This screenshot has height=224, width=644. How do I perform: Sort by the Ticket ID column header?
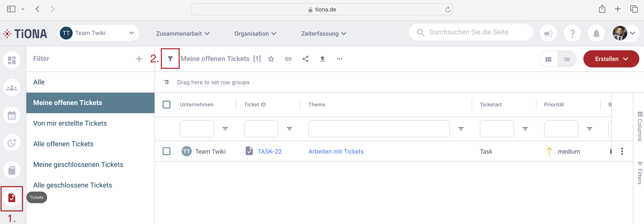tap(255, 104)
